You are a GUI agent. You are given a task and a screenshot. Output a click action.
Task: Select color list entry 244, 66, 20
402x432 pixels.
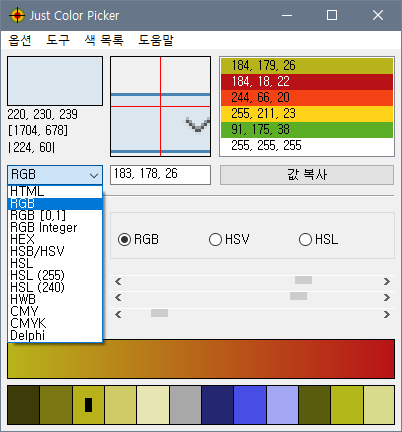[307, 98]
